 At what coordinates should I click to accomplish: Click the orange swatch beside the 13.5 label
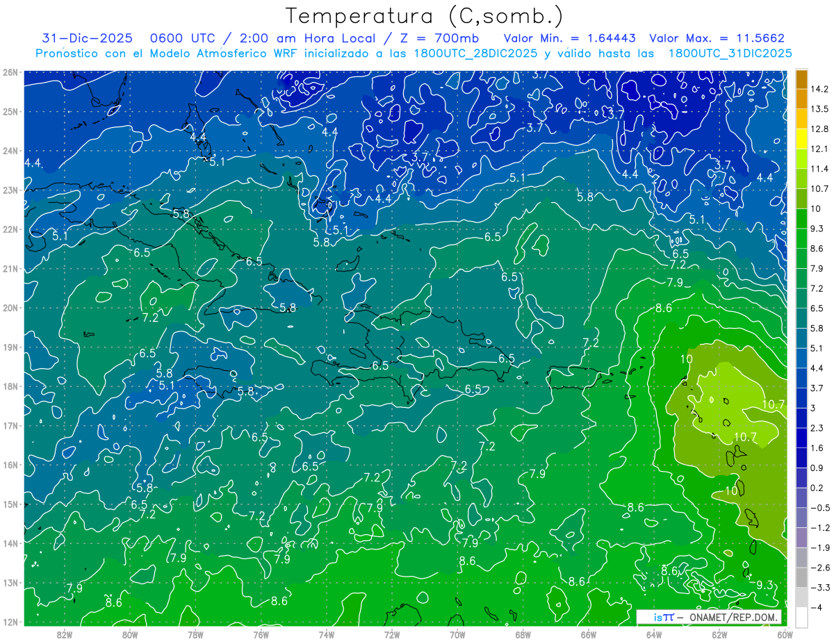[801, 99]
